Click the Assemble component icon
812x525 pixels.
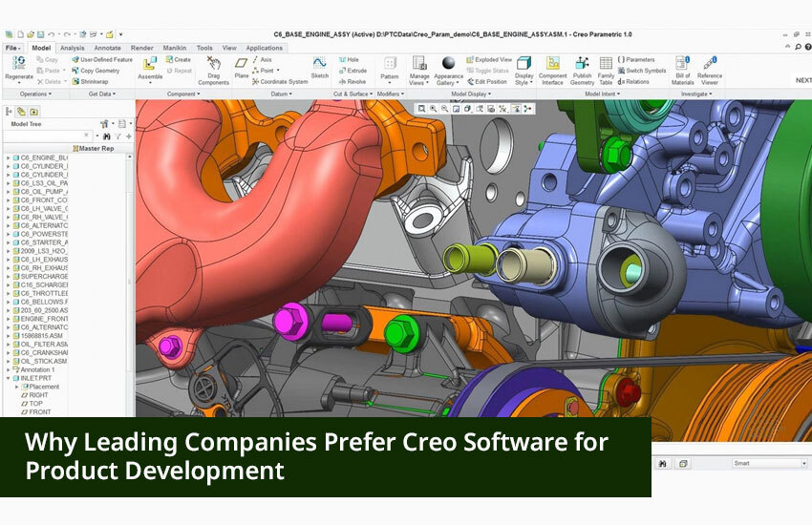click(x=150, y=64)
